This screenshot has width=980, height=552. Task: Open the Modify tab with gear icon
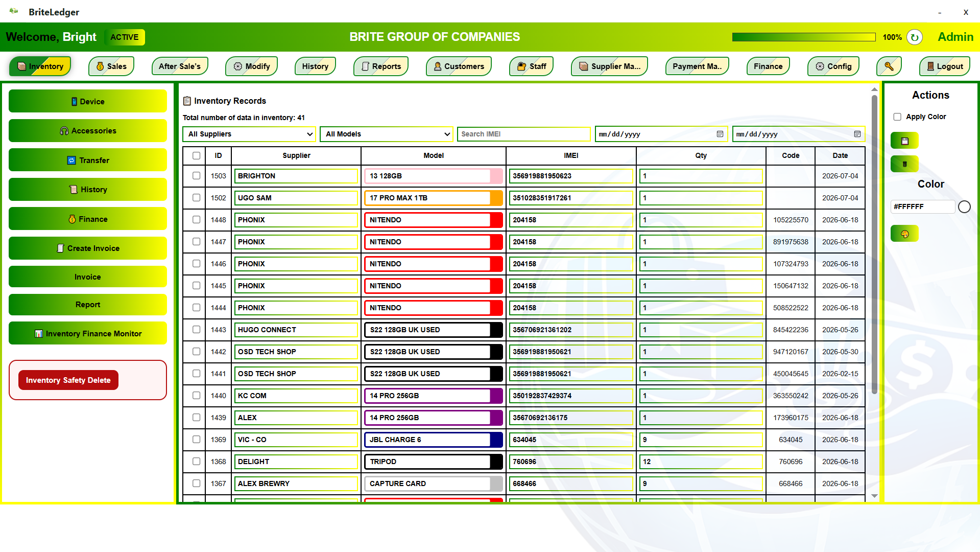252,66
